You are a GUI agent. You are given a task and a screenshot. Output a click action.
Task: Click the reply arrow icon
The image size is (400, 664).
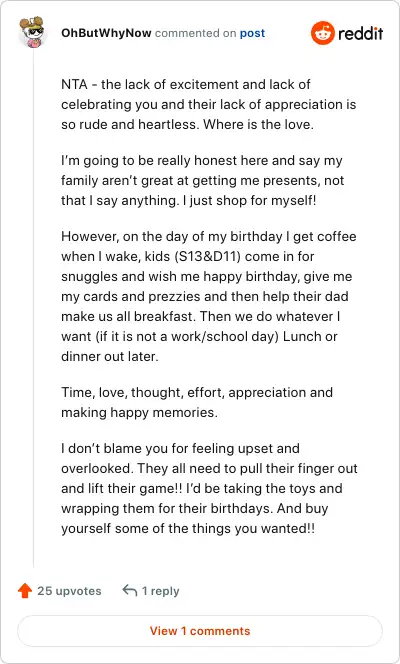pos(130,590)
